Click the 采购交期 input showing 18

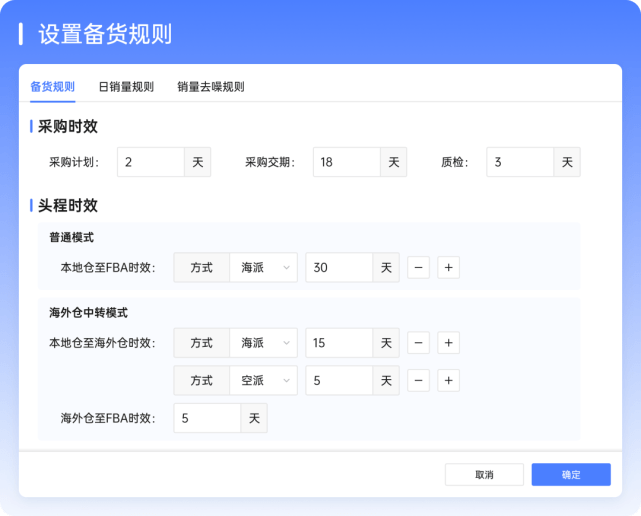pos(347,162)
